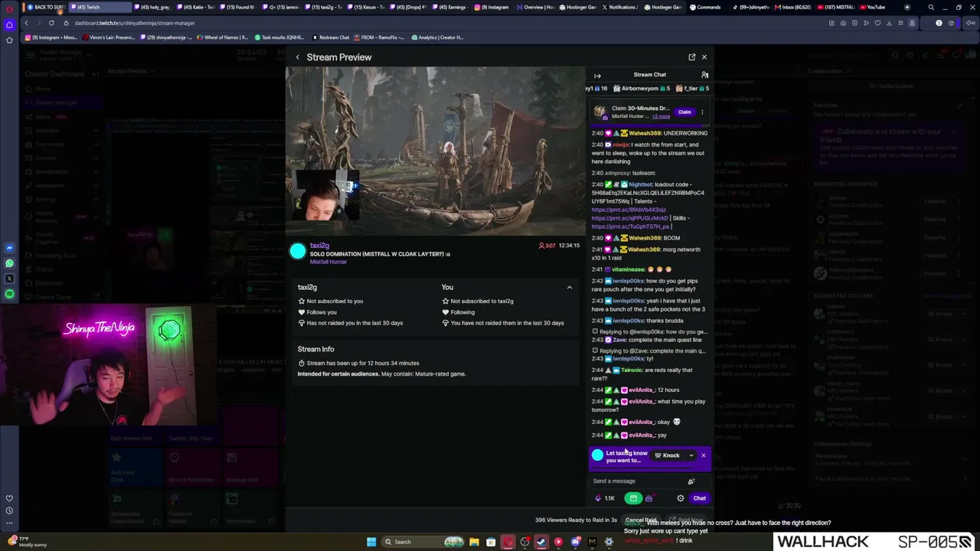Image resolution: width=980 pixels, height=551 pixels.
Task: Open the chat community users list icon
Action: click(704, 75)
